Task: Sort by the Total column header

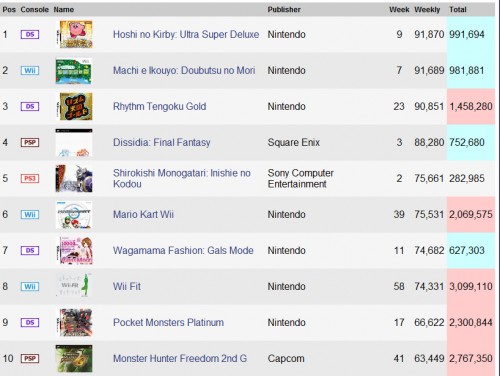Action: point(458,10)
